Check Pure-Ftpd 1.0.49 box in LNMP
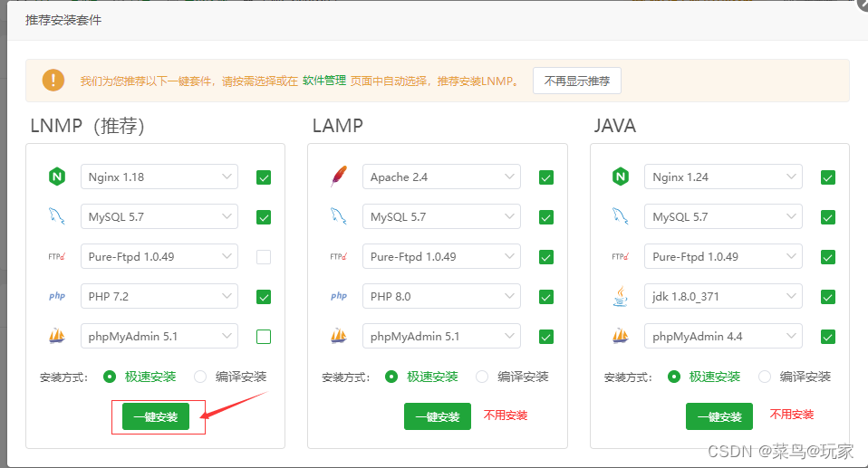Image resolution: width=868 pixels, height=468 pixels. tap(264, 257)
